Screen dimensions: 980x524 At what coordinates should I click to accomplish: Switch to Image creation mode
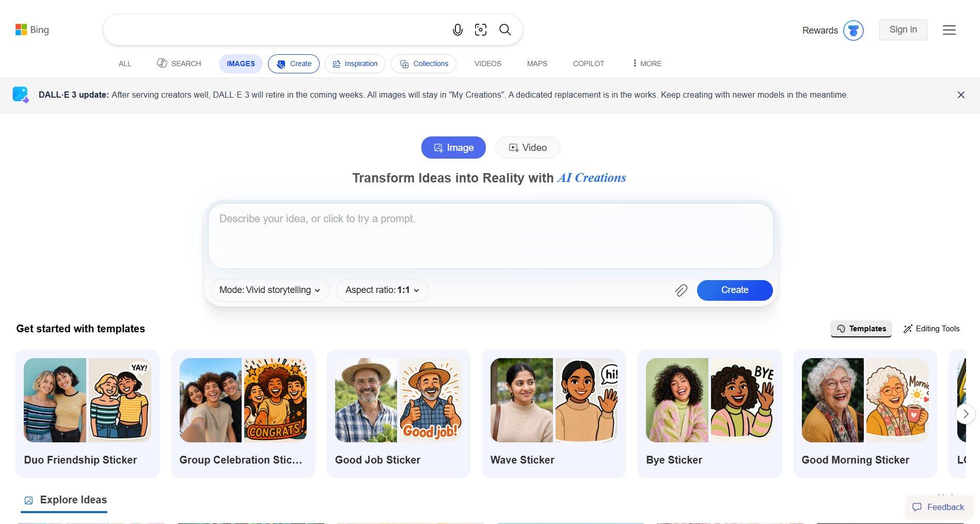pos(453,148)
